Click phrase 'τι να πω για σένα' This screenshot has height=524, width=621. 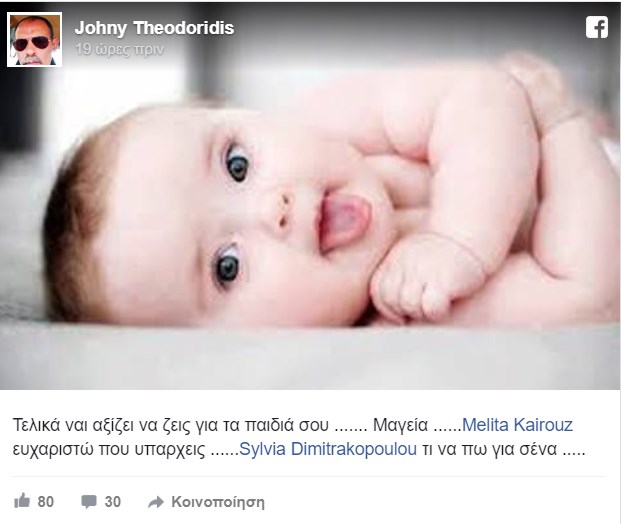point(490,450)
